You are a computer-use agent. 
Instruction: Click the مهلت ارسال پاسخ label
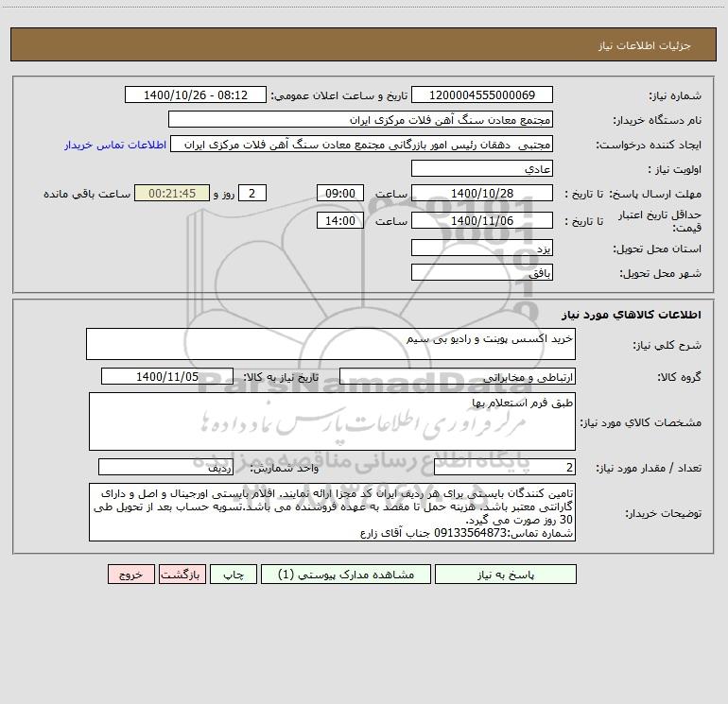(x=655, y=194)
